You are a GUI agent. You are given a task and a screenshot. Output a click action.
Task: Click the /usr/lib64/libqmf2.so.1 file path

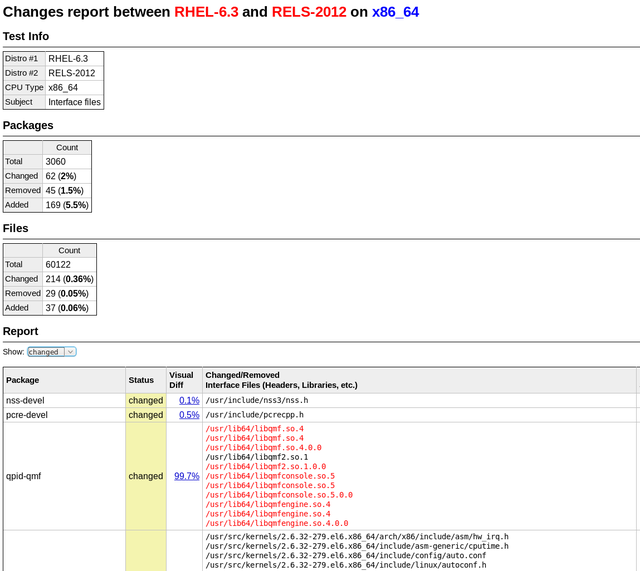[257, 457]
